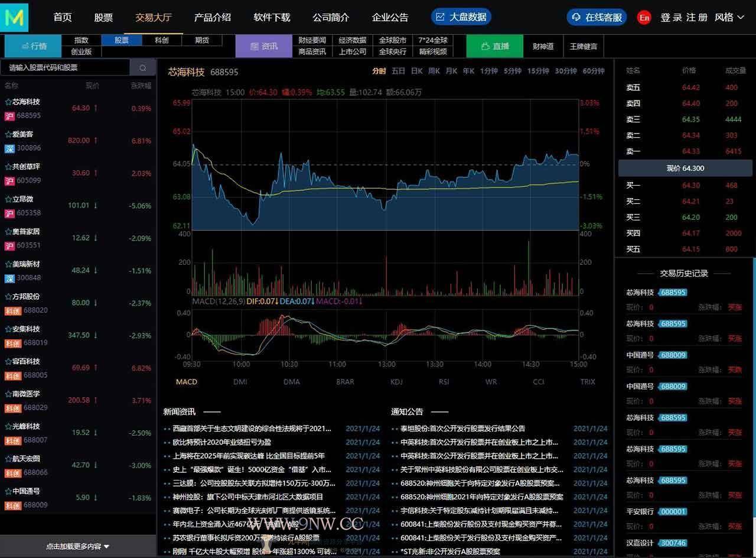Click the 在线客服 headset icon
The height and width of the screenshot is (558, 756).
click(x=576, y=17)
